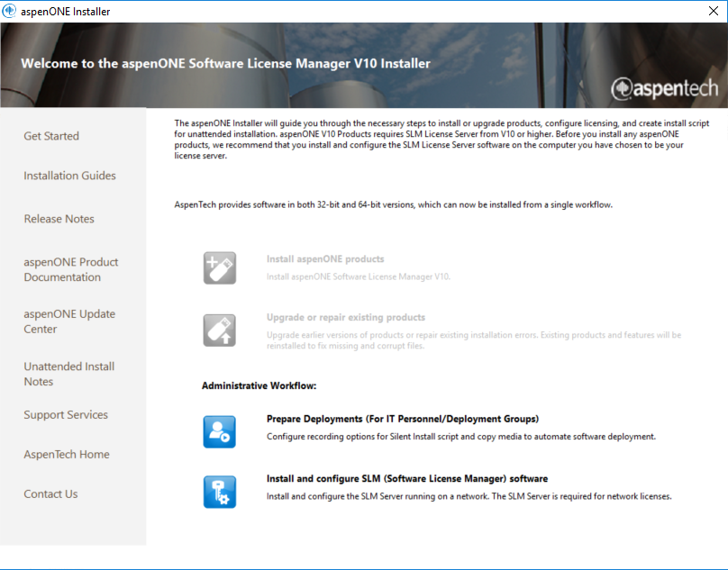Image resolution: width=728 pixels, height=570 pixels.
Task: Select Upgrade or repair existing products heading
Action: click(345, 318)
